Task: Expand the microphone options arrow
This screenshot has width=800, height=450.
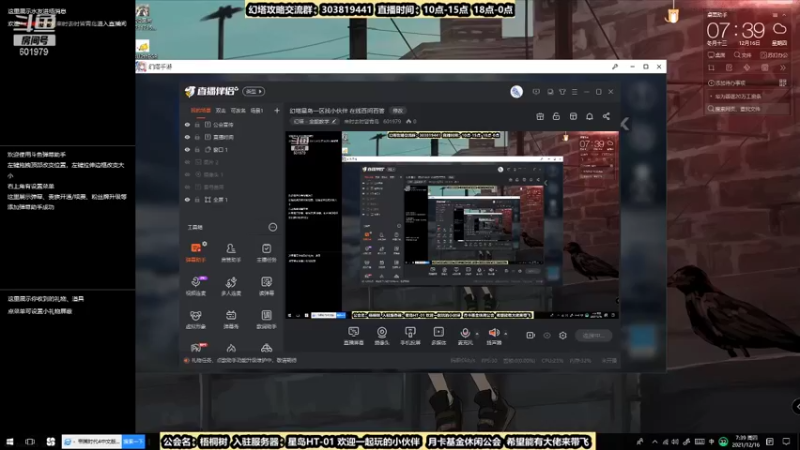Action: 477,334
